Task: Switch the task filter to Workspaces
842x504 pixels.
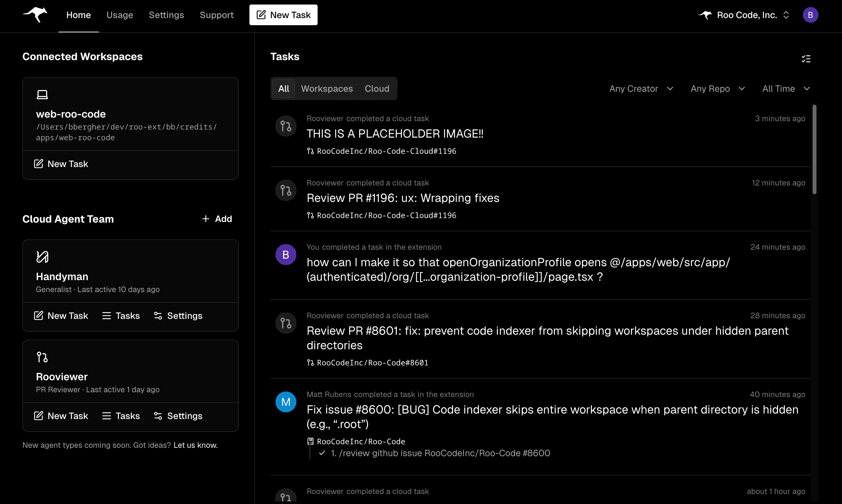Action: [x=326, y=88]
